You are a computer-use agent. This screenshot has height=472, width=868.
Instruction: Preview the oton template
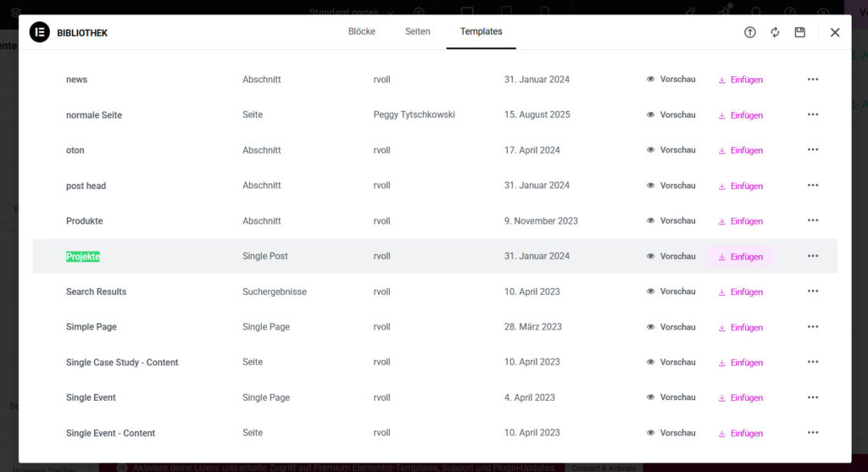[x=670, y=150]
